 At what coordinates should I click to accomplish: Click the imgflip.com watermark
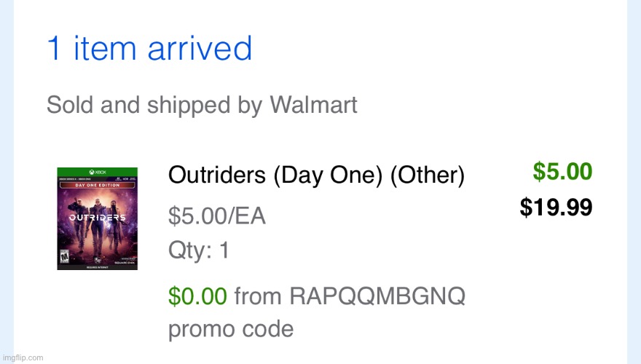[22, 357]
